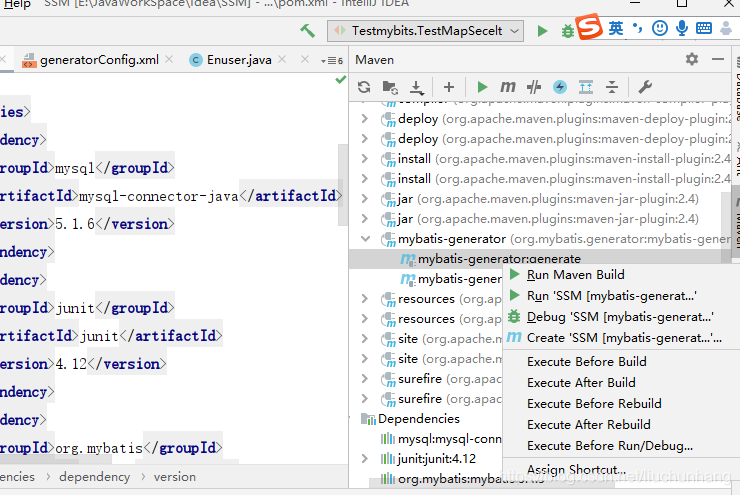Toggle Maven offline mode icon
Screen dimensions: 740x495
pos(560,87)
